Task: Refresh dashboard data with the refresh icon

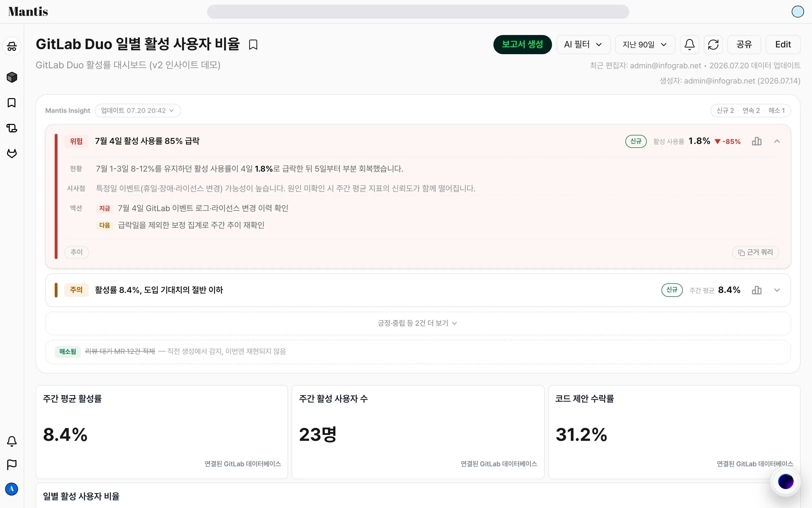Action: pyautogui.click(x=713, y=44)
